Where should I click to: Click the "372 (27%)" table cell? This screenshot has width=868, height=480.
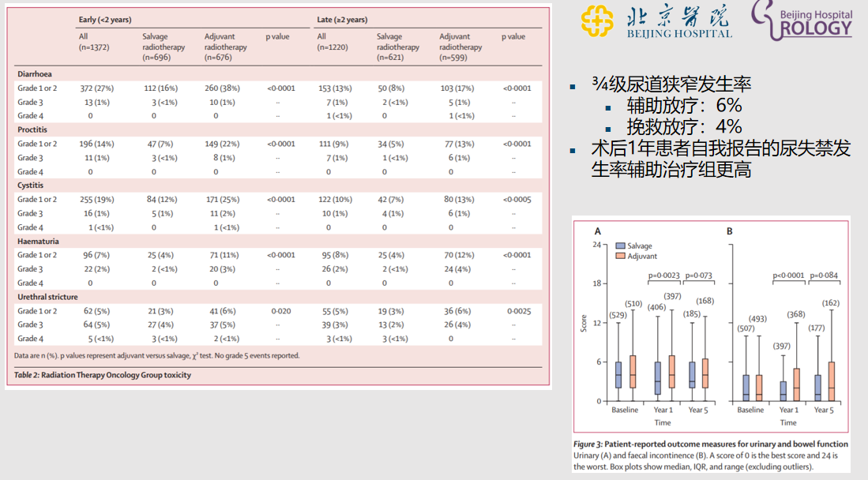click(97, 88)
